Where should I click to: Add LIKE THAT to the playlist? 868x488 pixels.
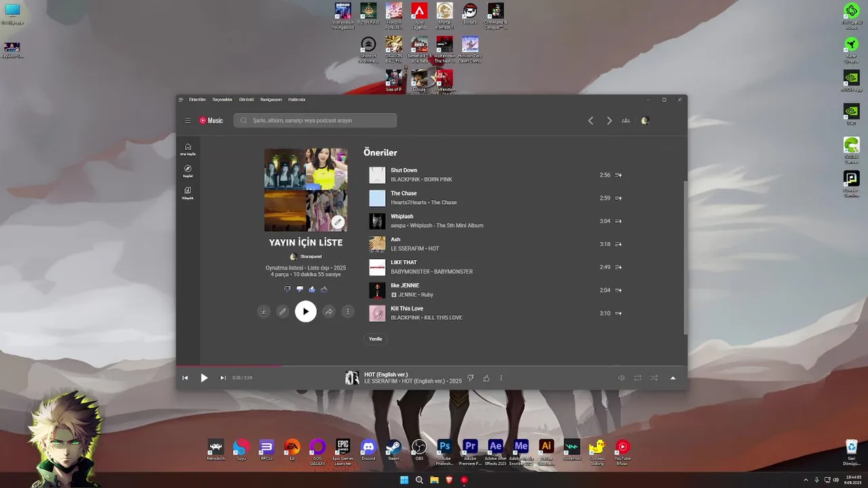click(618, 267)
